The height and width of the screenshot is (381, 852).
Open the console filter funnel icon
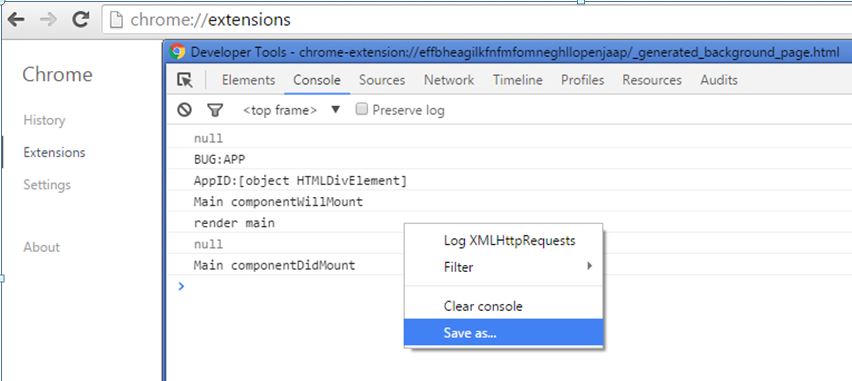[x=215, y=110]
